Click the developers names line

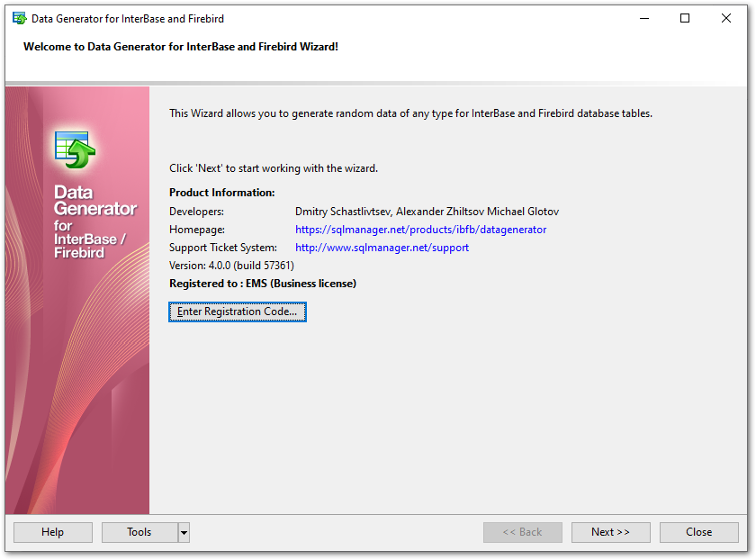(427, 212)
